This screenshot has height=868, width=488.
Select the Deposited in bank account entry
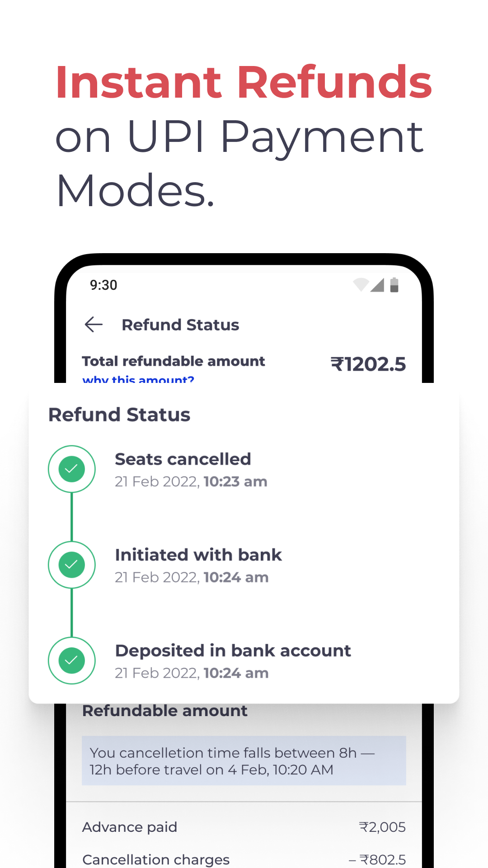(x=233, y=661)
